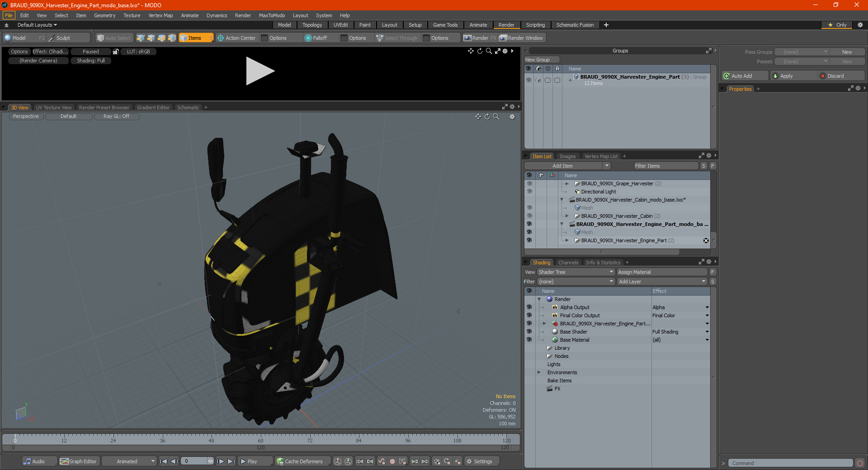868x470 pixels.
Task: Step to next frame
Action: pyautogui.click(x=220, y=461)
